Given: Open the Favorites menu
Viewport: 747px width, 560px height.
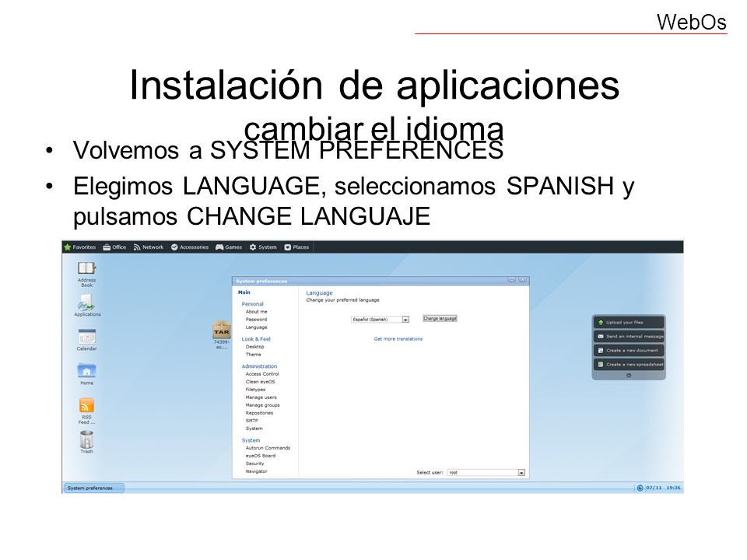Looking at the screenshot, I should (x=80, y=247).
